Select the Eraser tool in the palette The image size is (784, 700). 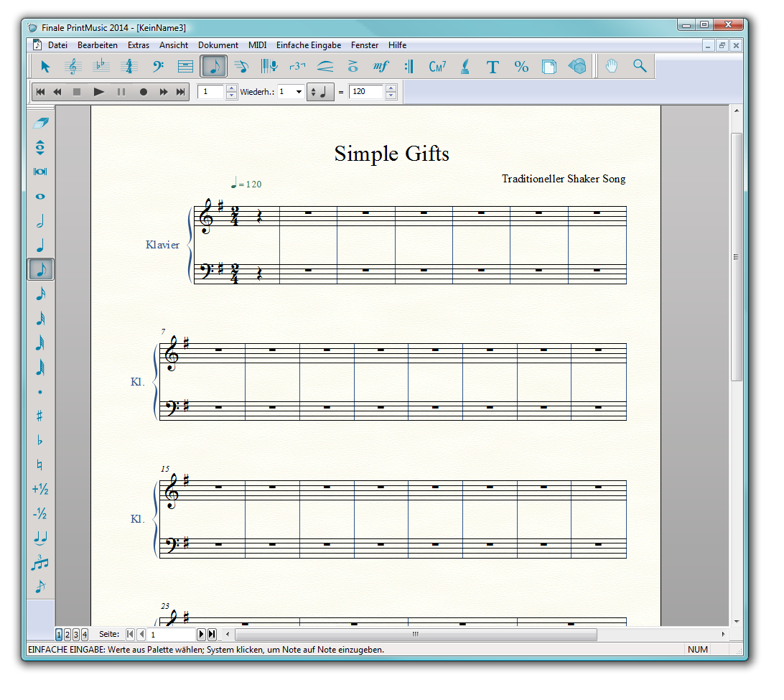pyautogui.click(x=40, y=123)
